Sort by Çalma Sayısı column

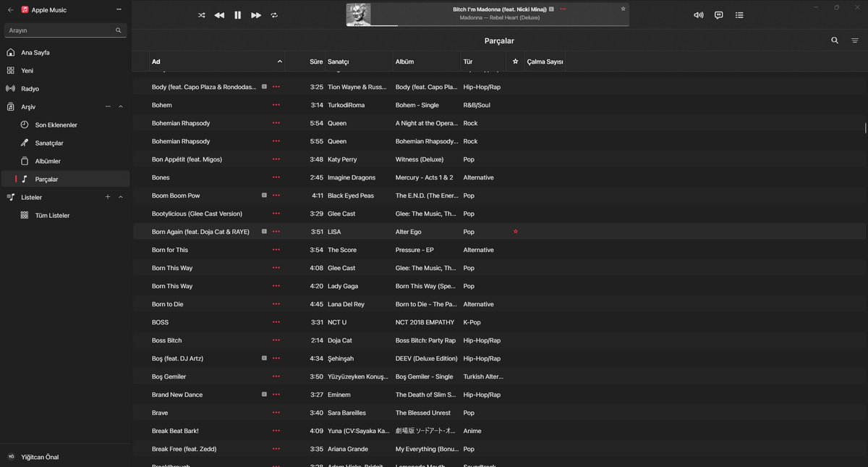tap(545, 62)
